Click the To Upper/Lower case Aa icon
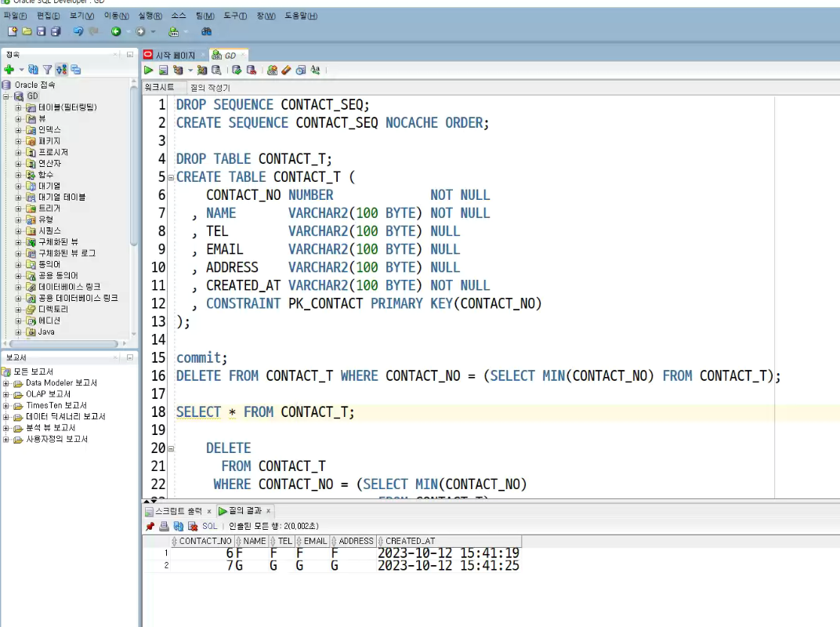The image size is (840, 627). pyautogui.click(x=315, y=71)
